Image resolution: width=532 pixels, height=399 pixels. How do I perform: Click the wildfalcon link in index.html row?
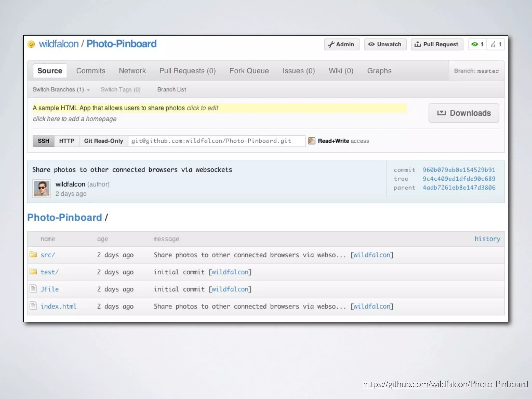(372, 306)
